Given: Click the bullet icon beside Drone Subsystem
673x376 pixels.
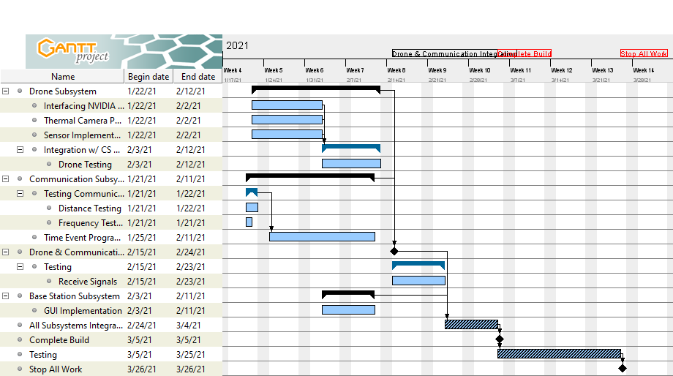Looking at the screenshot, I should (x=20, y=91).
